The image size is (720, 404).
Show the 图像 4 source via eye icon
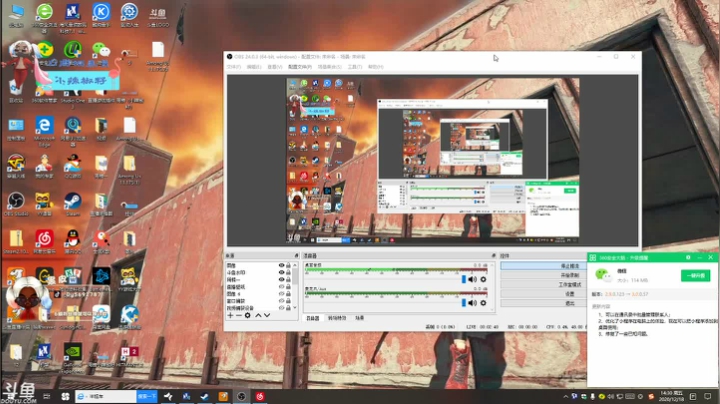pyautogui.click(x=281, y=294)
